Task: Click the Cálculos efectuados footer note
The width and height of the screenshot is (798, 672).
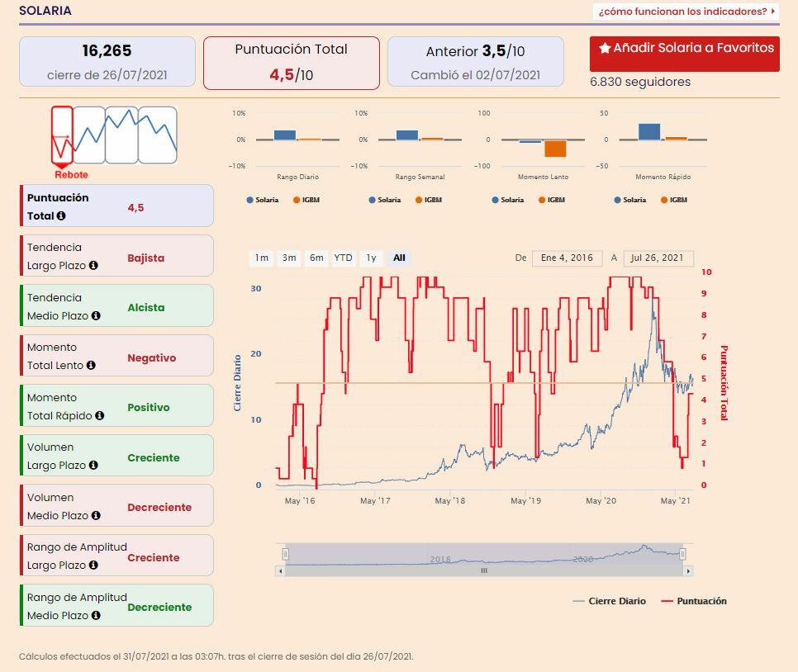Action: click(216, 656)
